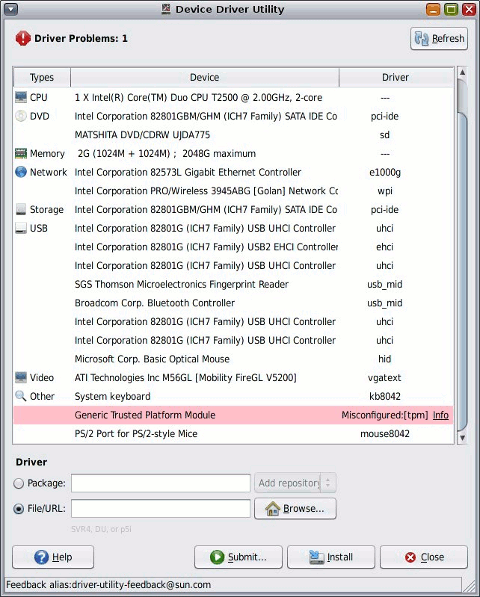
Task: Click the Refresh button
Action: click(439, 38)
